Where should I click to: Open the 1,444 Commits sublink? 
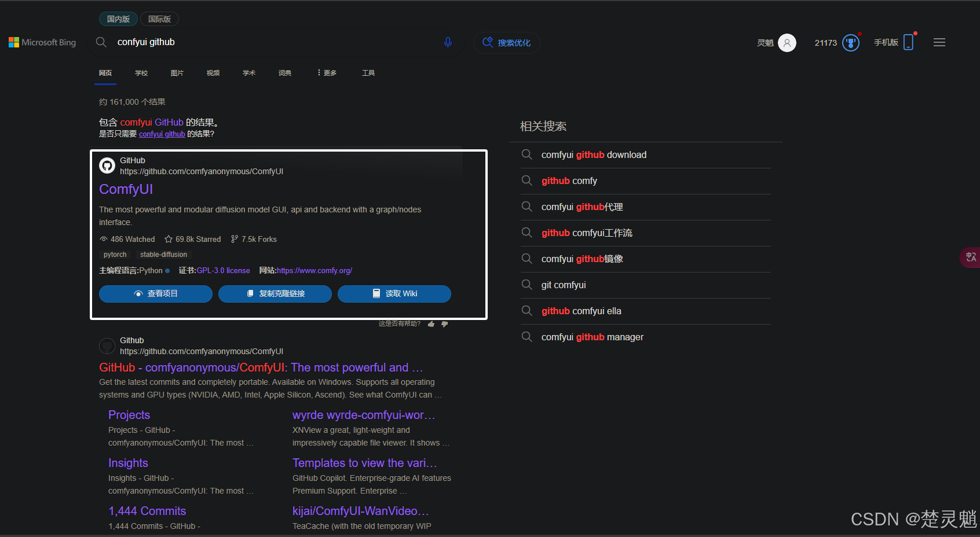(x=147, y=511)
